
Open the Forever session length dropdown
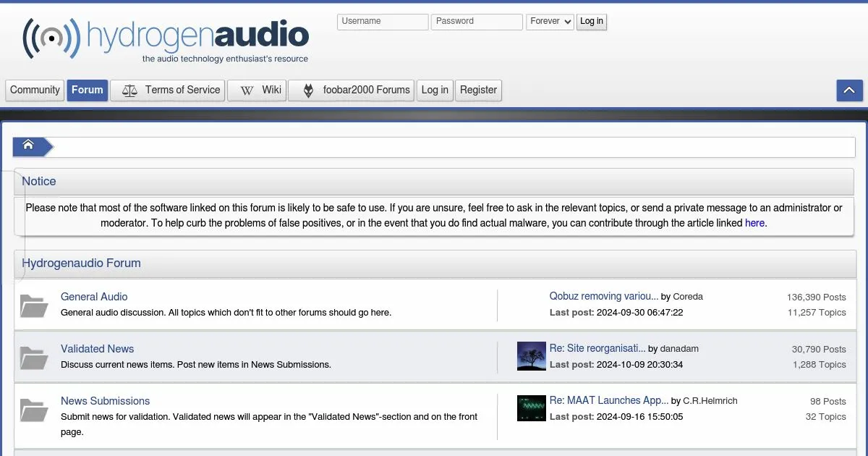coord(550,22)
